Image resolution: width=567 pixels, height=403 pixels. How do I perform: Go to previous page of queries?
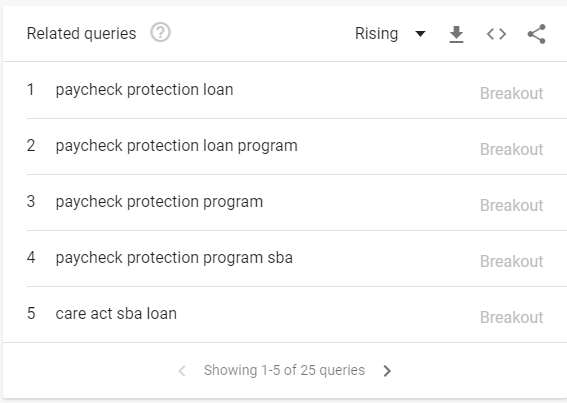coord(182,370)
